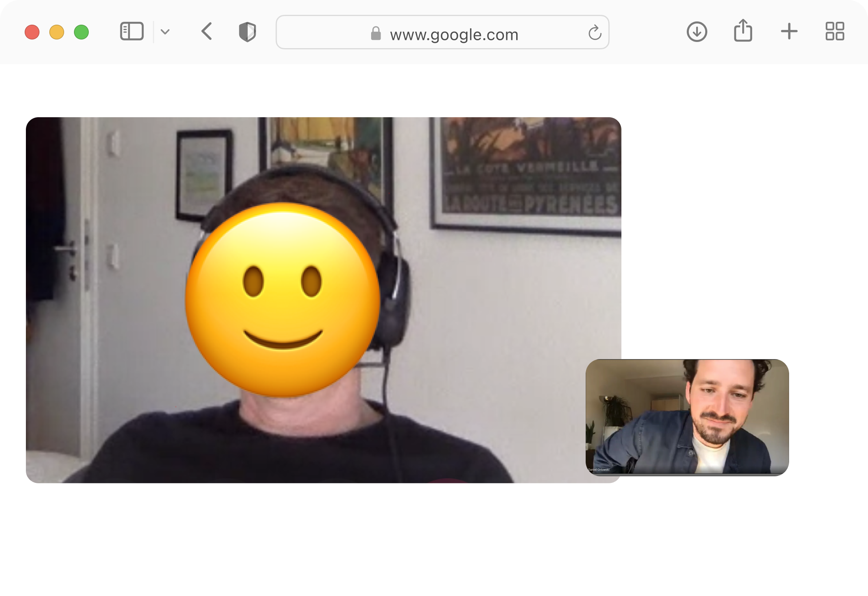Click the small framed picture in video
The image size is (868, 596).
point(204,175)
